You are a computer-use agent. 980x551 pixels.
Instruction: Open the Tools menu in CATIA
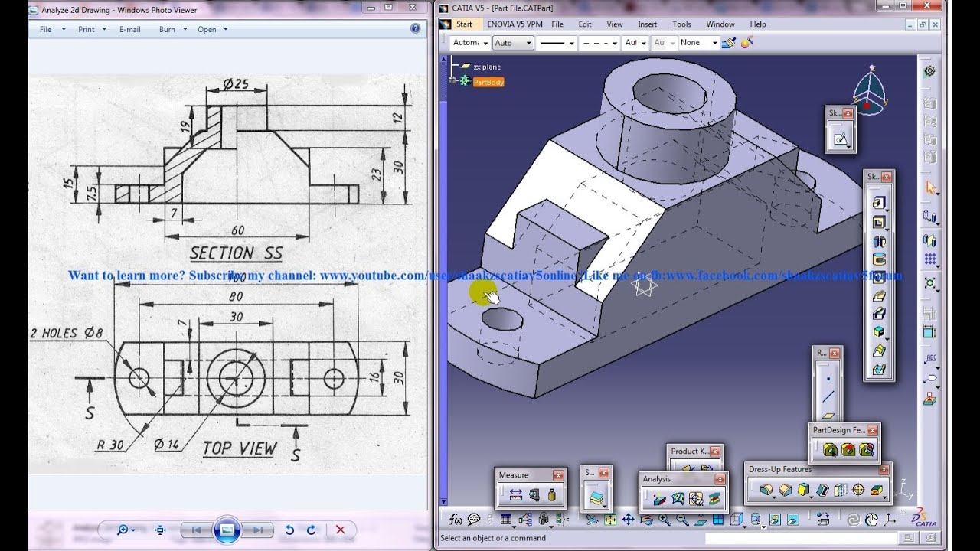pyautogui.click(x=681, y=24)
